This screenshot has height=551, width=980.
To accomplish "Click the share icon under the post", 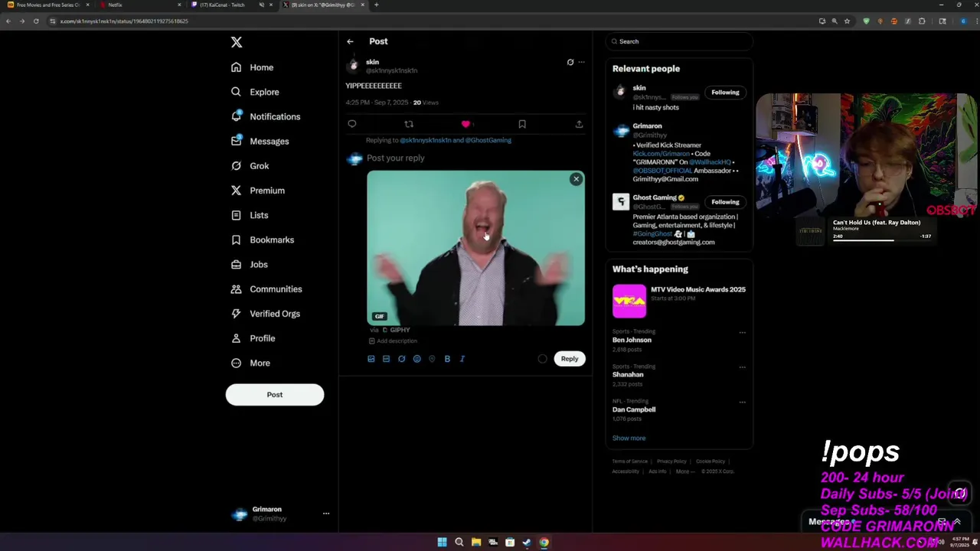I will 579,124.
